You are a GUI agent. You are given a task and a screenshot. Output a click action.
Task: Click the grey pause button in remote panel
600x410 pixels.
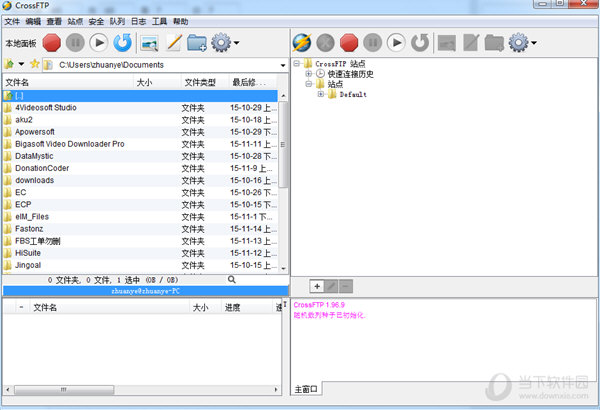(373, 42)
